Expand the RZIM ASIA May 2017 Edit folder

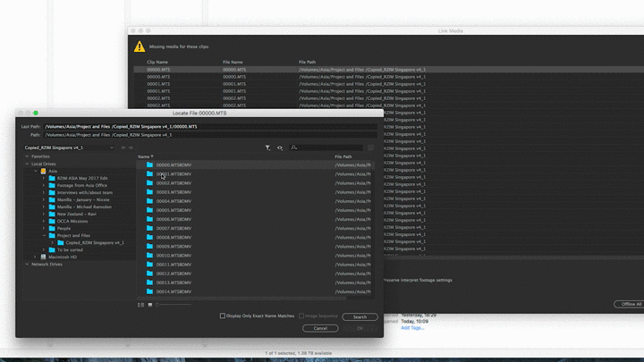click(44, 178)
